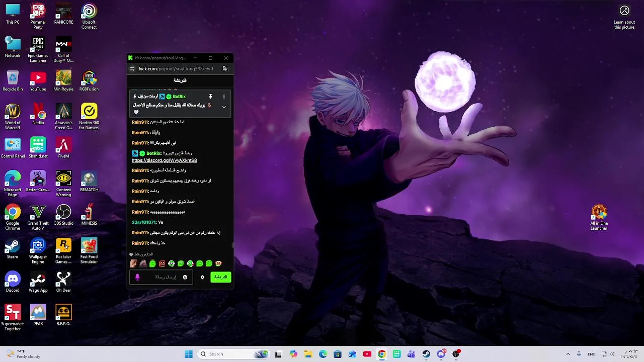Screen dimensions: 644x362
Task: Select the Pummel Party desktop icon
Action: [x=38, y=17]
